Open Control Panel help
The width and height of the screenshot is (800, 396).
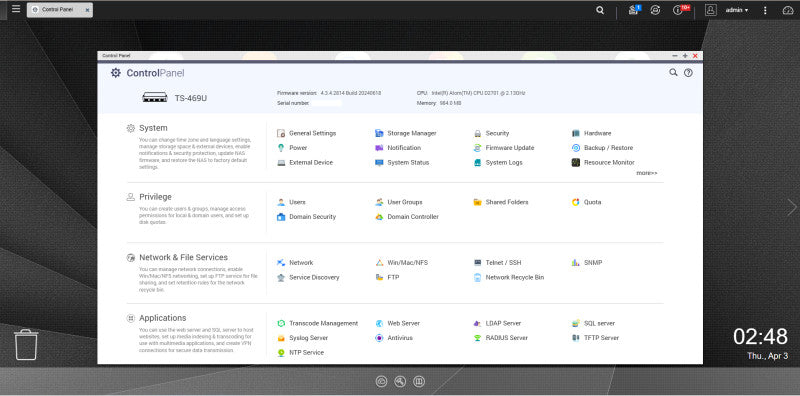pyautogui.click(x=688, y=73)
